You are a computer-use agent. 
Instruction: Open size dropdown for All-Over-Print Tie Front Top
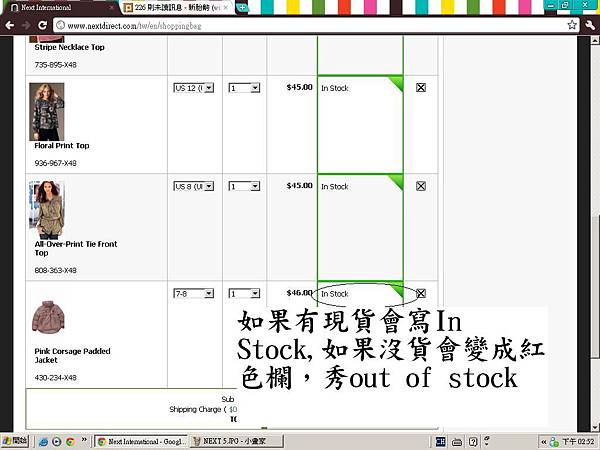(193, 186)
